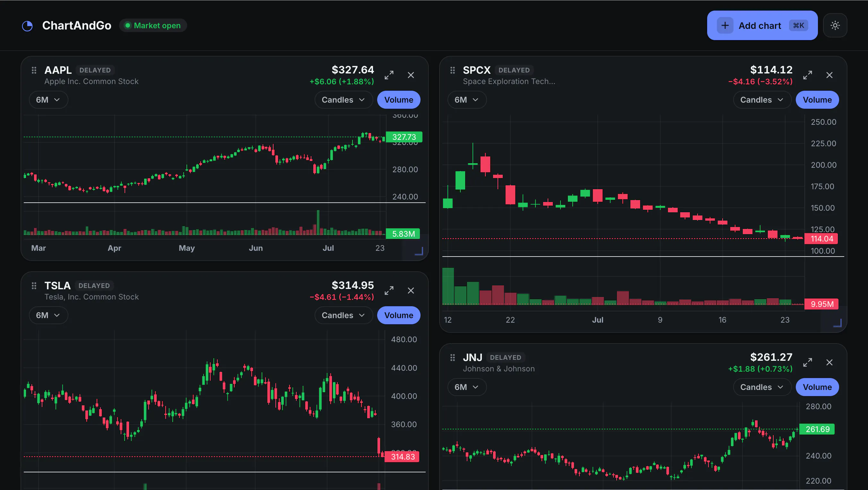Screen dimensions: 868x490
Task: Close the AAPL chart card
Action: (411, 75)
